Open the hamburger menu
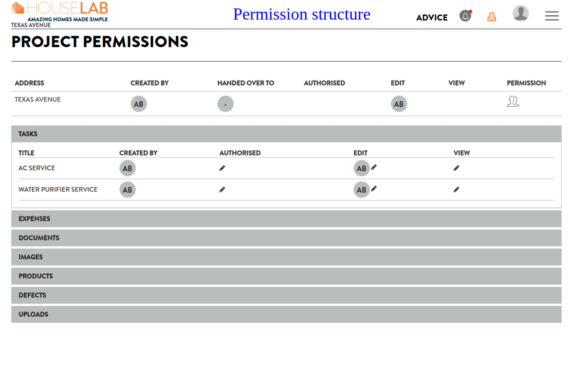 point(552,16)
